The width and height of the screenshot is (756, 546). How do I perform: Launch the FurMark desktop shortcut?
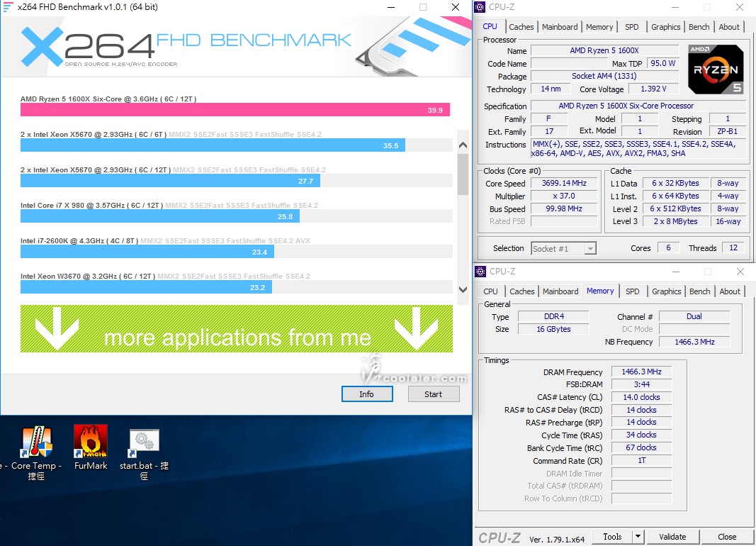pyautogui.click(x=91, y=447)
